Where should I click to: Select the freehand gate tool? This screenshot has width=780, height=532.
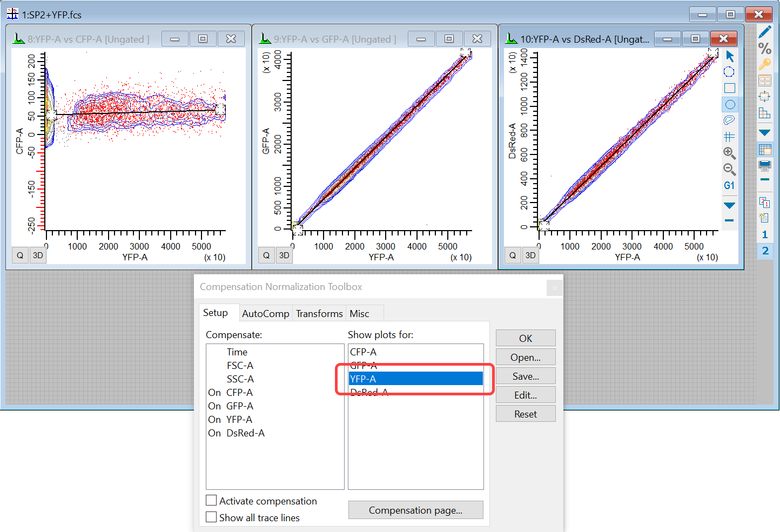pos(730,120)
